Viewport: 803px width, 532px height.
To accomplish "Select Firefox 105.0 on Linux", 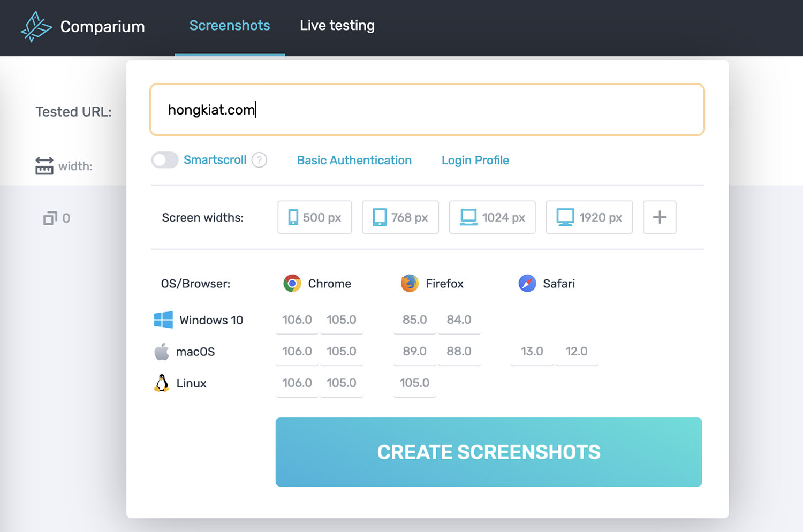I will (415, 383).
